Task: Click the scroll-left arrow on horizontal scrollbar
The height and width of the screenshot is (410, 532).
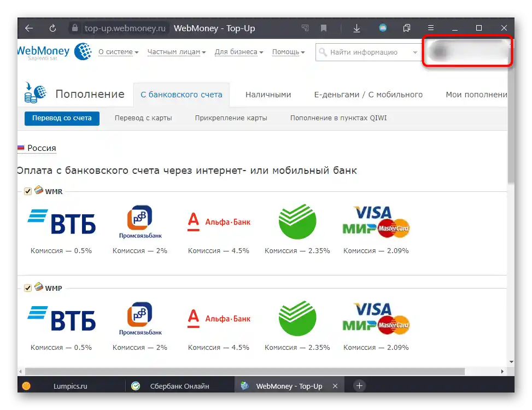Action: click(x=20, y=371)
